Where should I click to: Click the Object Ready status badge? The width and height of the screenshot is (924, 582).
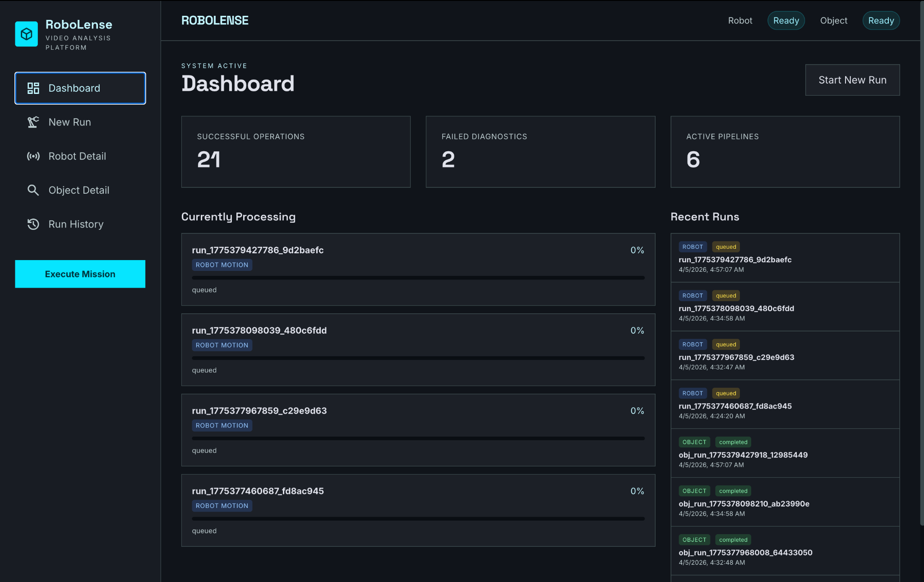(x=881, y=21)
